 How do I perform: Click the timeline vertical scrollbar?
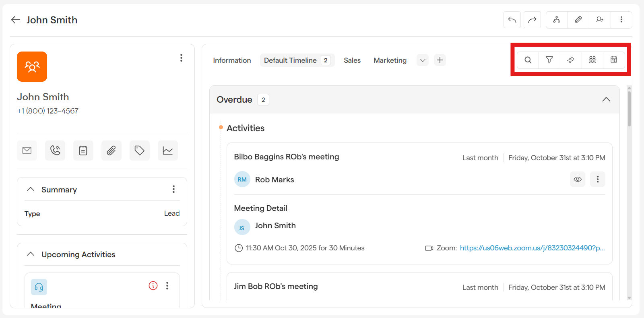point(629,109)
